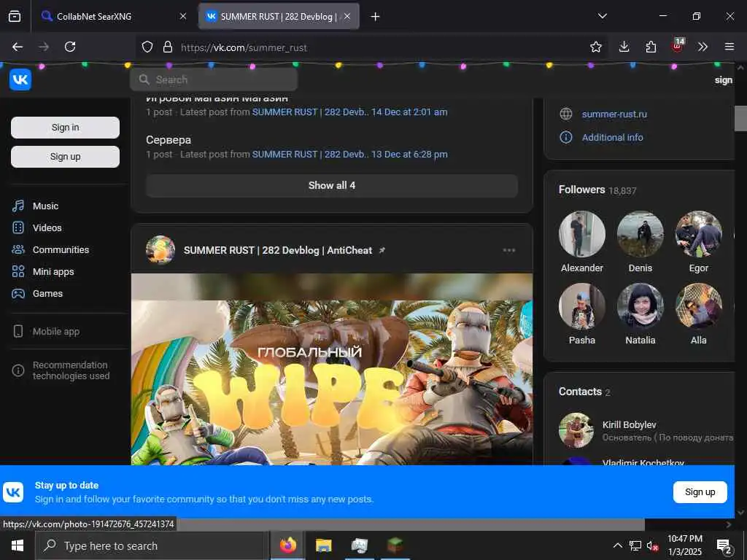The image size is (747, 560).
Task: Click the sidebar Sign up button
Action: (x=65, y=157)
